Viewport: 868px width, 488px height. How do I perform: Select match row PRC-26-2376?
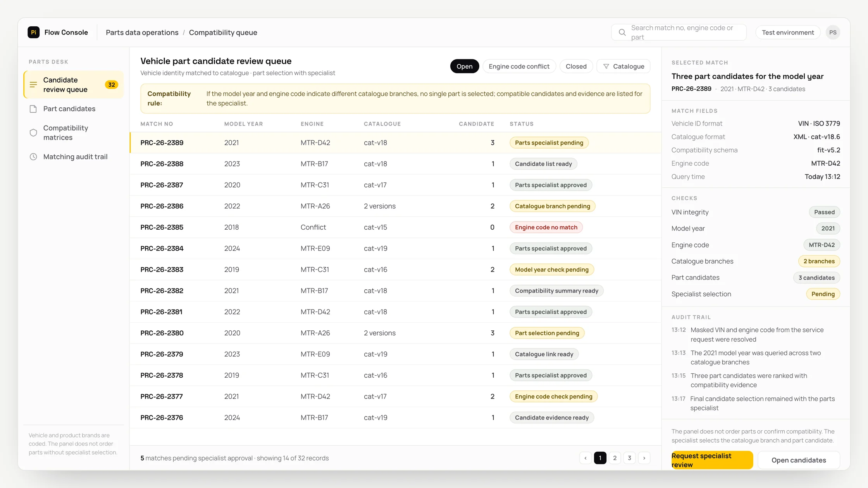tap(395, 418)
